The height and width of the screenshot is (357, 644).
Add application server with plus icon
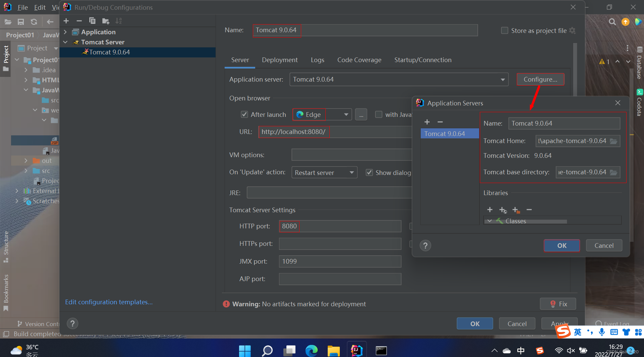(x=427, y=122)
